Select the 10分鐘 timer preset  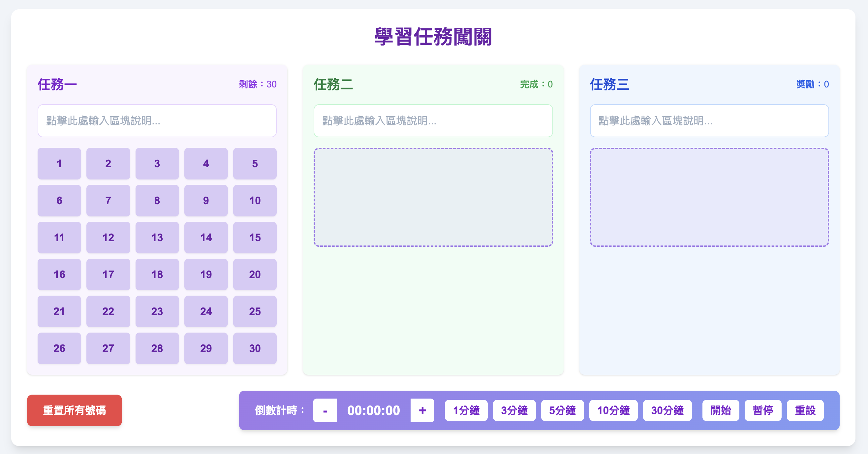(x=613, y=410)
